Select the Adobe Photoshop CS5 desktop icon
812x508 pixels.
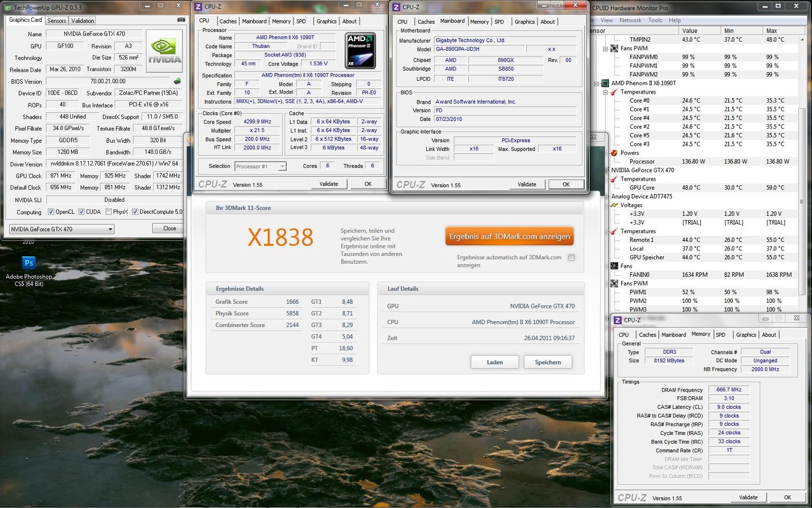coord(29,271)
